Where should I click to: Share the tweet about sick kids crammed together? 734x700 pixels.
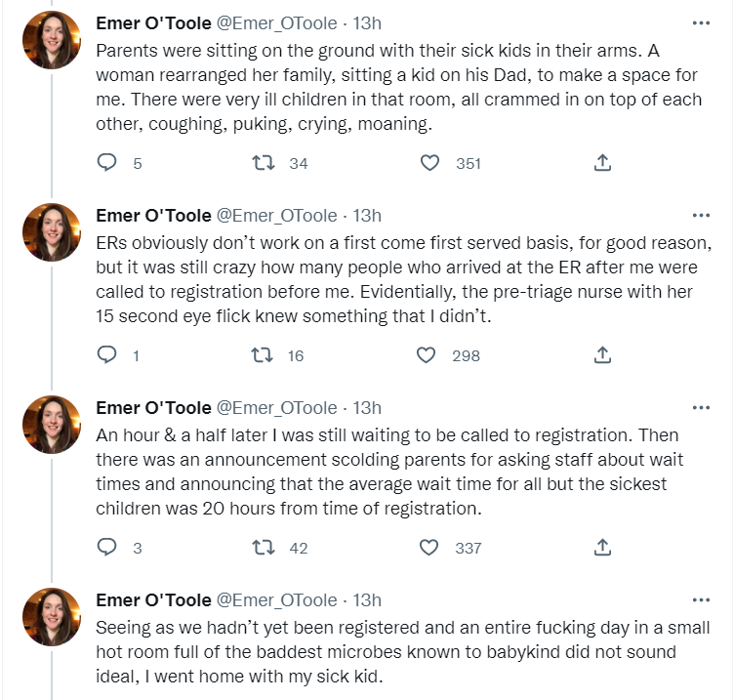click(602, 163)
